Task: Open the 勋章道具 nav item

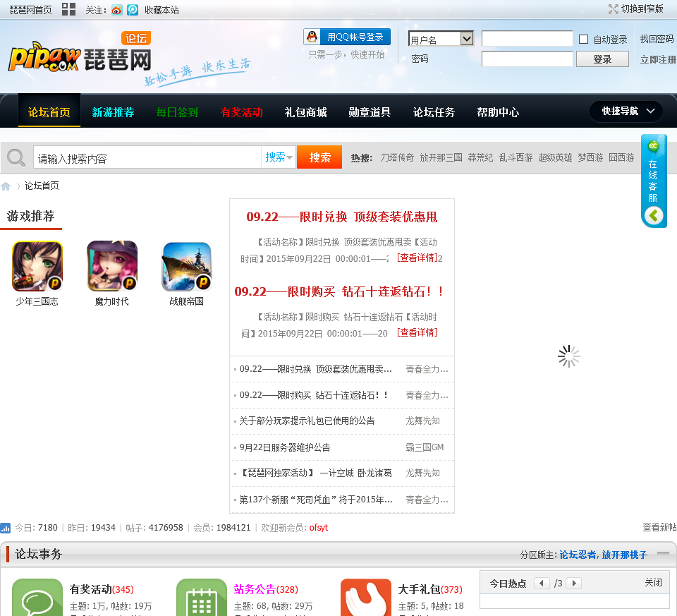Action: (370, 112)
